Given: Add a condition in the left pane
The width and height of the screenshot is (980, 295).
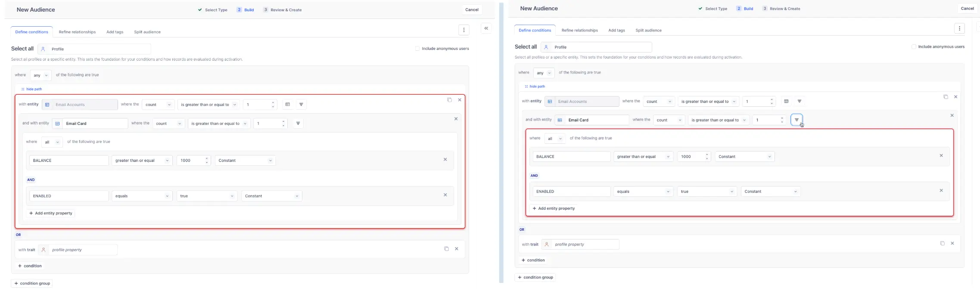Looking at the screenshot, I should pos(30,266).
